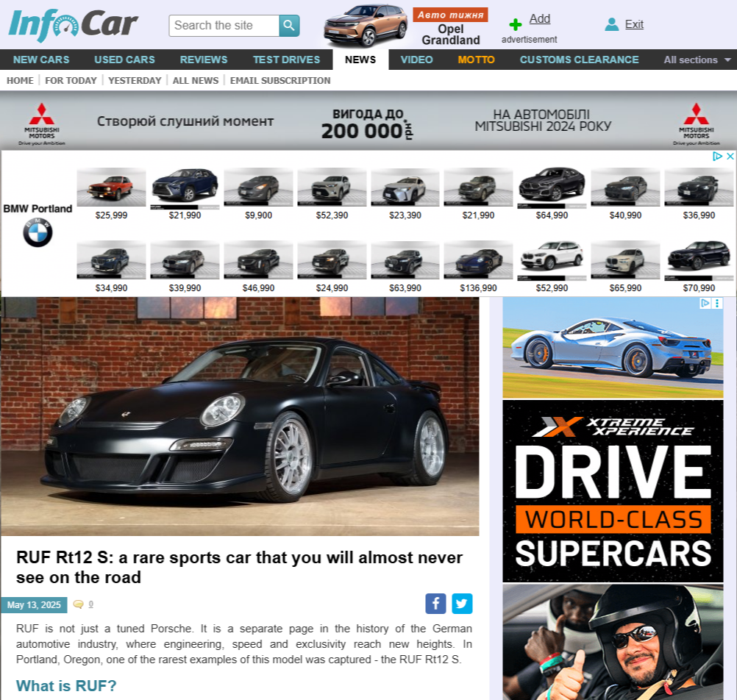Click the $34,990 price label
The height and width of the screenshot is (700, 737).
[111, 288]
